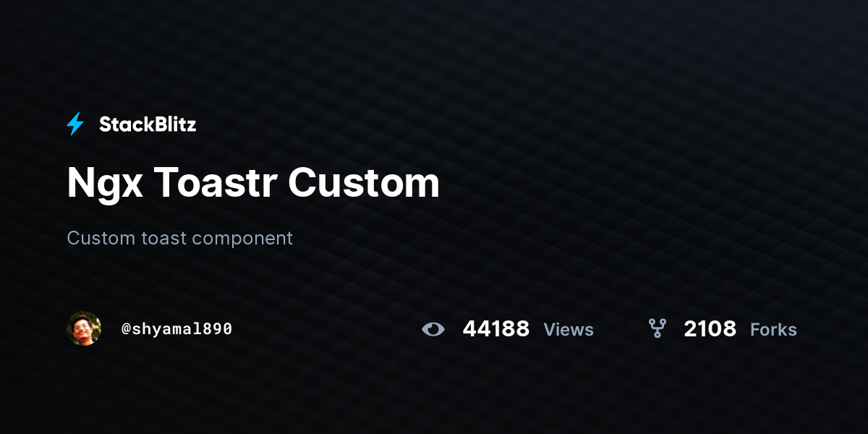Click the word Custom in large title
Image resolution: width=868 pixels, height=434 pixels.
tap(364, 183)
